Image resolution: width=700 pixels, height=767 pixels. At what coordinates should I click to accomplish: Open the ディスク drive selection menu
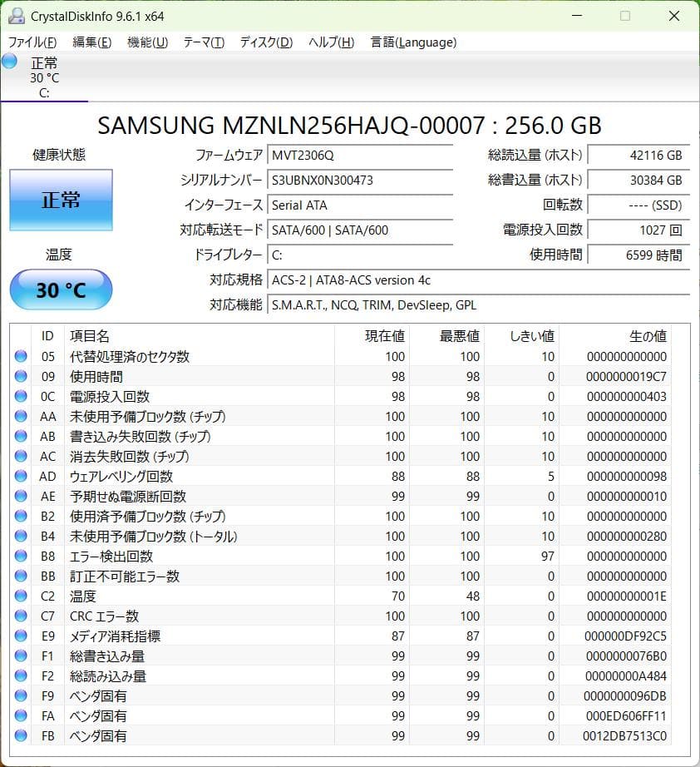264,42
